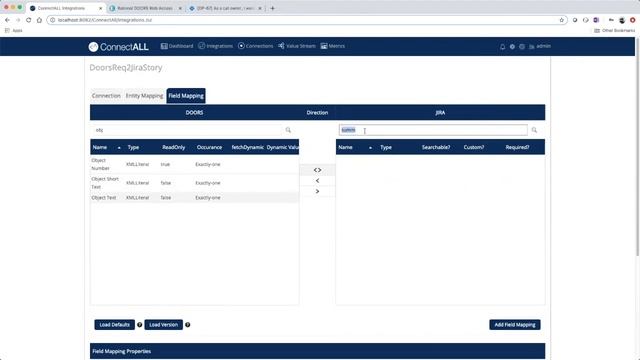This screenshot has width=640, height=360.
Task: Choose the left < direction arrow
Action: pyautogui.click(x=317, y=180)
